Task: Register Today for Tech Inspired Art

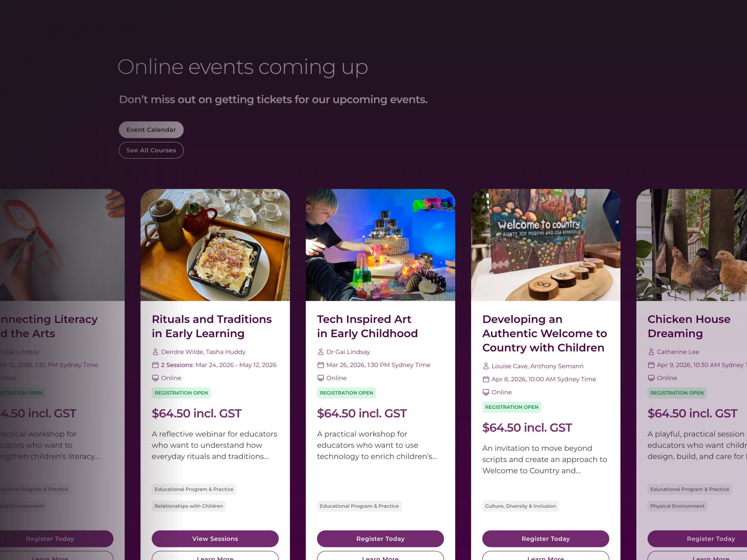Action: click(x=380, y=539)
